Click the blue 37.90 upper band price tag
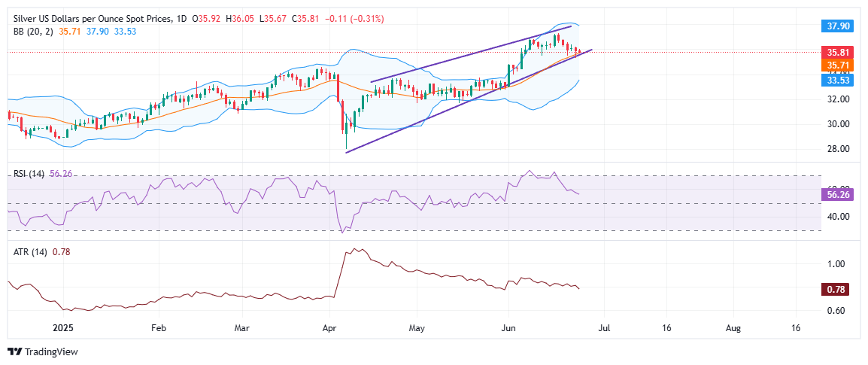 coord(839,25)
